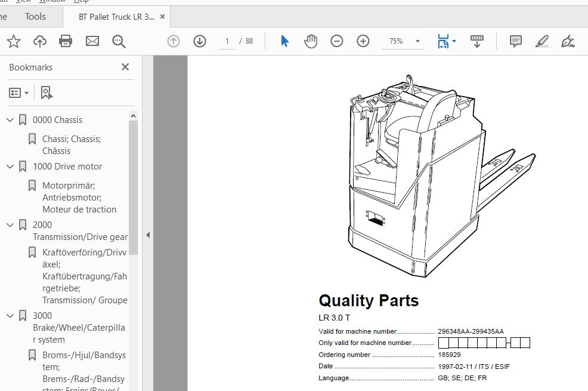Open the Broms-/Hjul/Bandsystem bookmark
The width and height of the screenshot is (588, 391).
pos(84,371)
